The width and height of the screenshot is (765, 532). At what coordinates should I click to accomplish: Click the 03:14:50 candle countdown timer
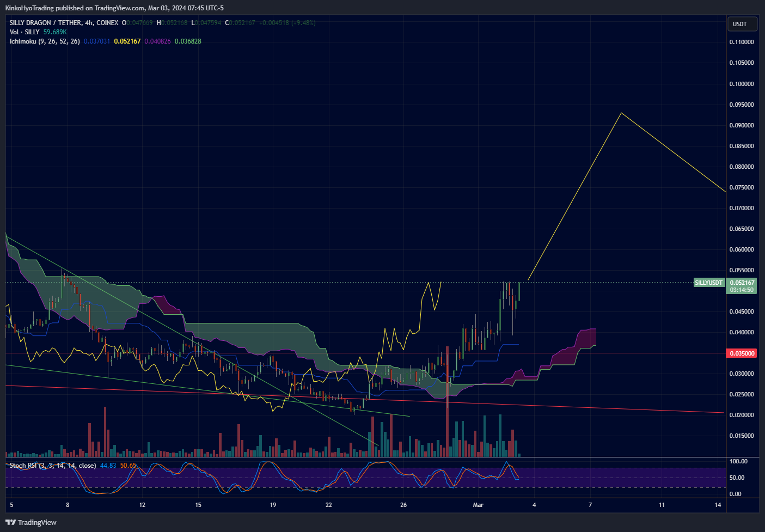(742, 290)
